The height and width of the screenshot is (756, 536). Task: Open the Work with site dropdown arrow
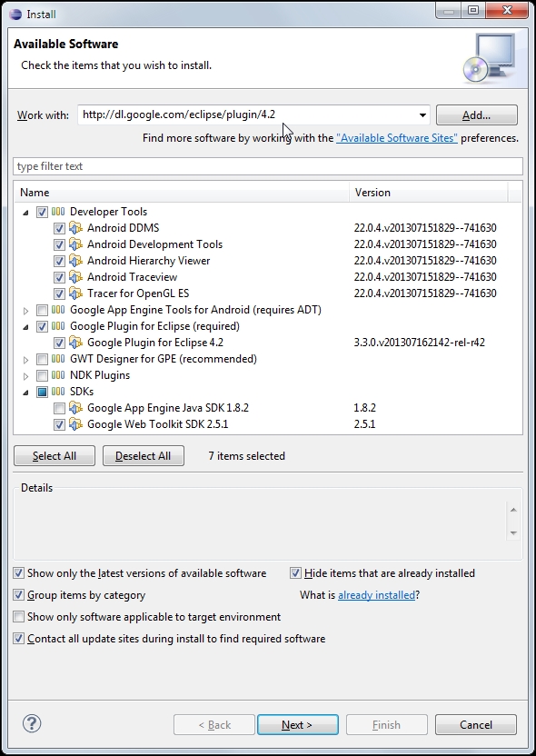click(x=422, y=115)
